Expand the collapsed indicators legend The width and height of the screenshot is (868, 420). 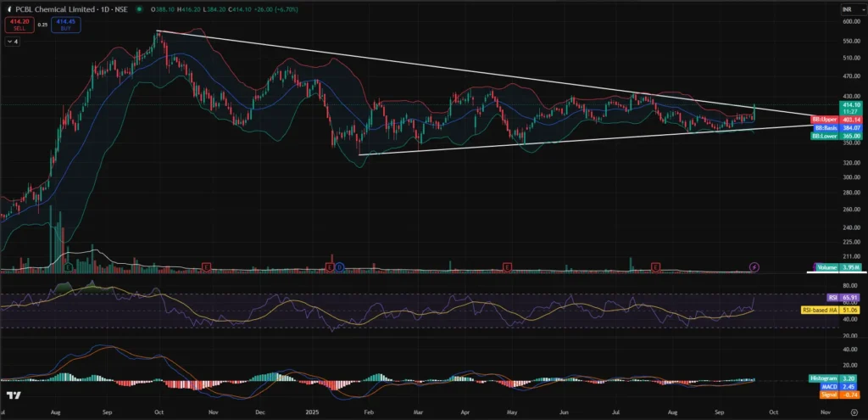coord(10,40)
